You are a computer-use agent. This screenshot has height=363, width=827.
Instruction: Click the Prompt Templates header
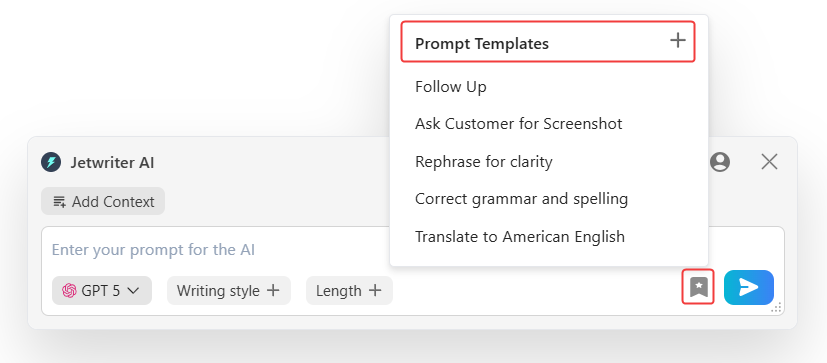click(482, 43)
